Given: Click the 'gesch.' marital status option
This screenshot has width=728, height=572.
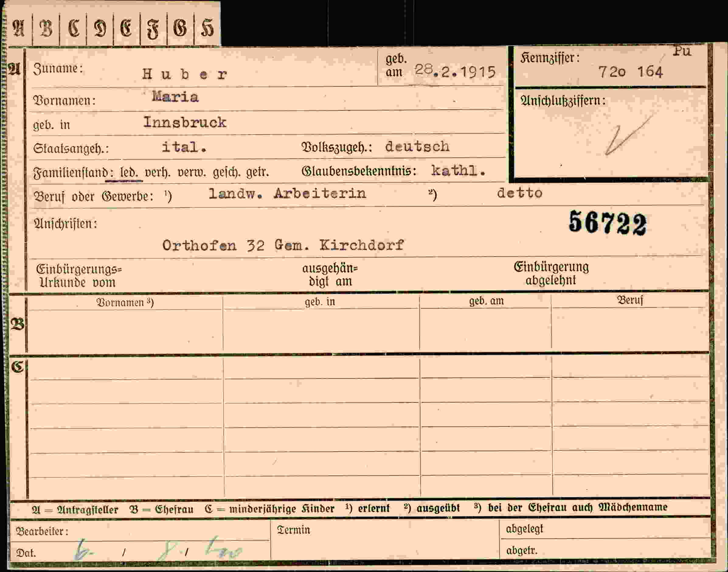Looking at the screenshot, I should point(226,173).
